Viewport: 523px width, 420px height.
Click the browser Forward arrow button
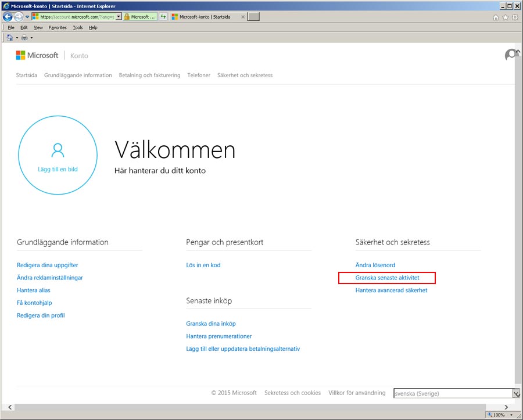[x=19, y=17]
